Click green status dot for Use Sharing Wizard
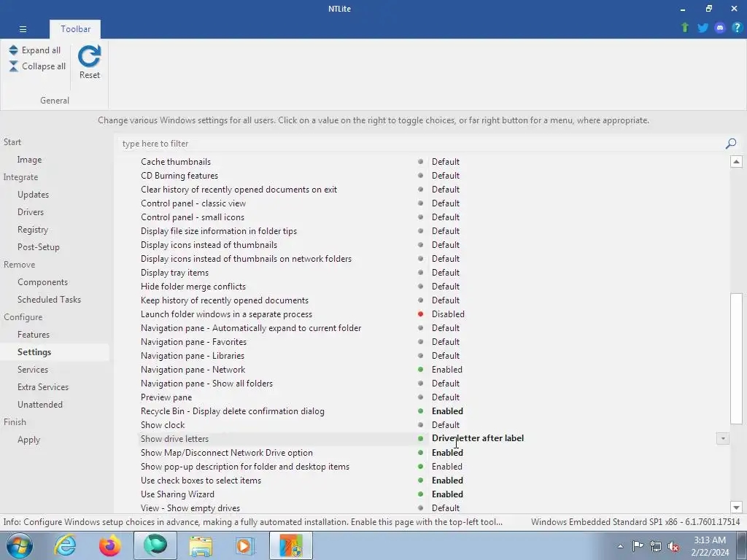747x560 pixels. point(420,494)
